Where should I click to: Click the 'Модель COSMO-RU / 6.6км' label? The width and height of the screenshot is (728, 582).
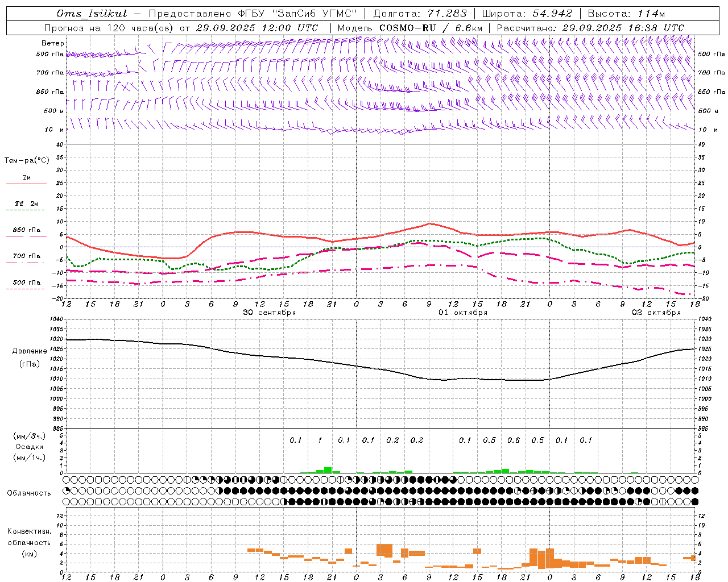point(410,28)
